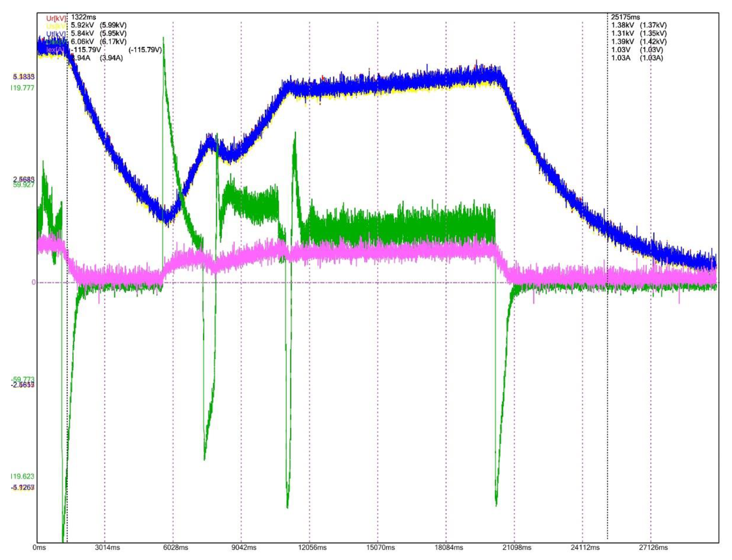
Task: Click the 6.06kV cursor value readout
Action: click(82, 42)
